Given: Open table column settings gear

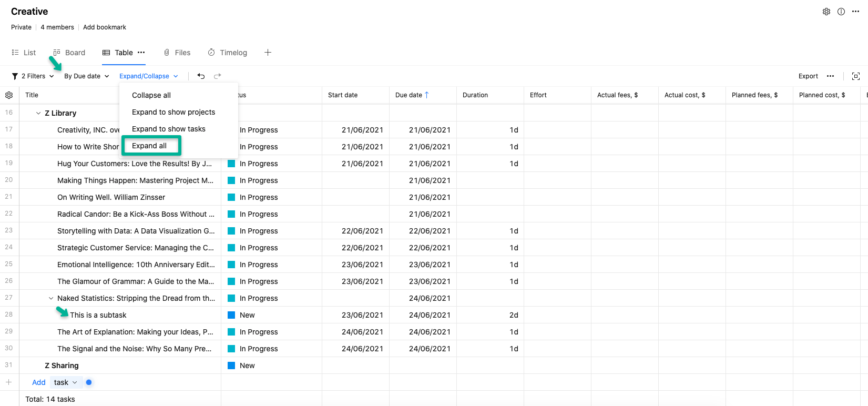Looking at the screenshot, I should point(9,95).
